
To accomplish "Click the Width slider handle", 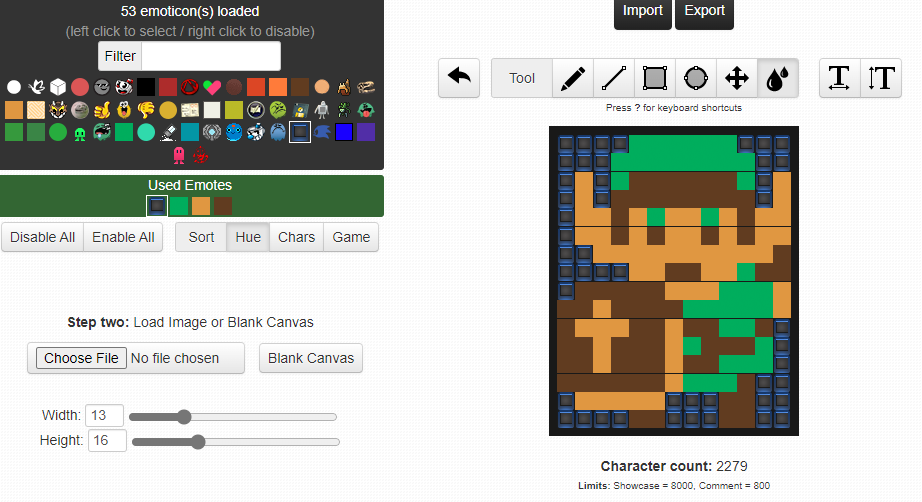I will pos(184,417).
